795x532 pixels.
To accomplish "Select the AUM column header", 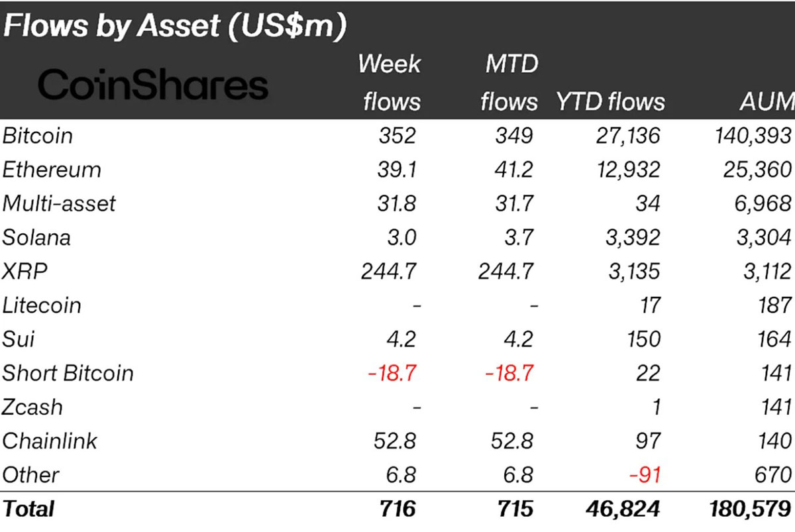I will coord(768,101).
